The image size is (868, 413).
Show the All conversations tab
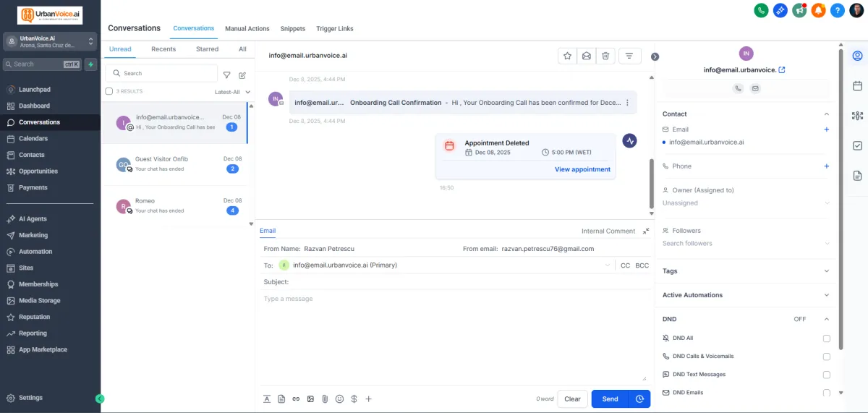tap(242, 49)
